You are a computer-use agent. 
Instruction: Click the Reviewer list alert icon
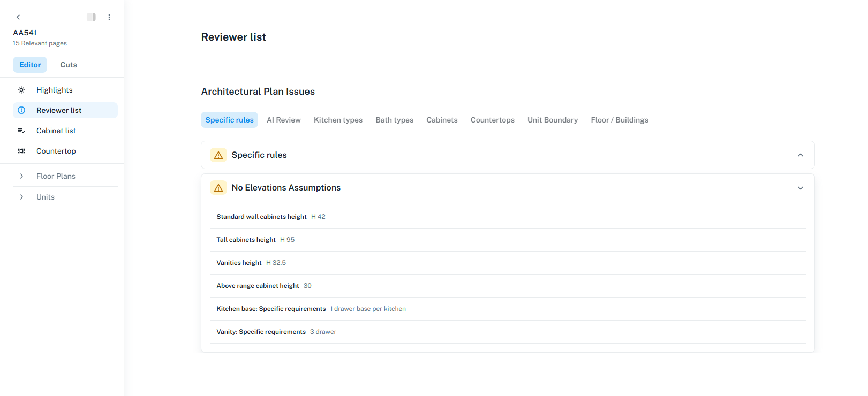(21, 110)
